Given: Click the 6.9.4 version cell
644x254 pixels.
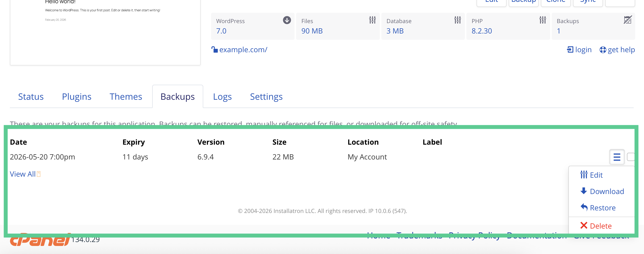Looking at the screenshot, I should click(205, 157).
